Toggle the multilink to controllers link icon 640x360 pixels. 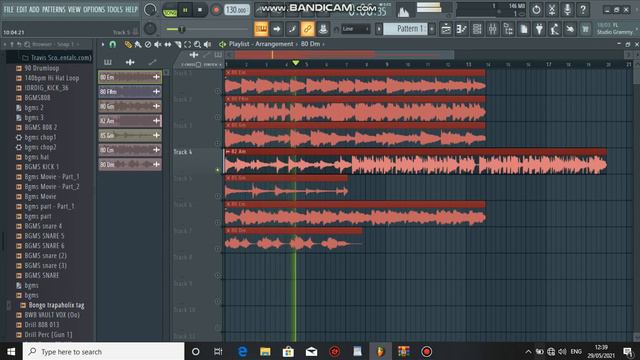pyautogui.click(x=307, y=29)
